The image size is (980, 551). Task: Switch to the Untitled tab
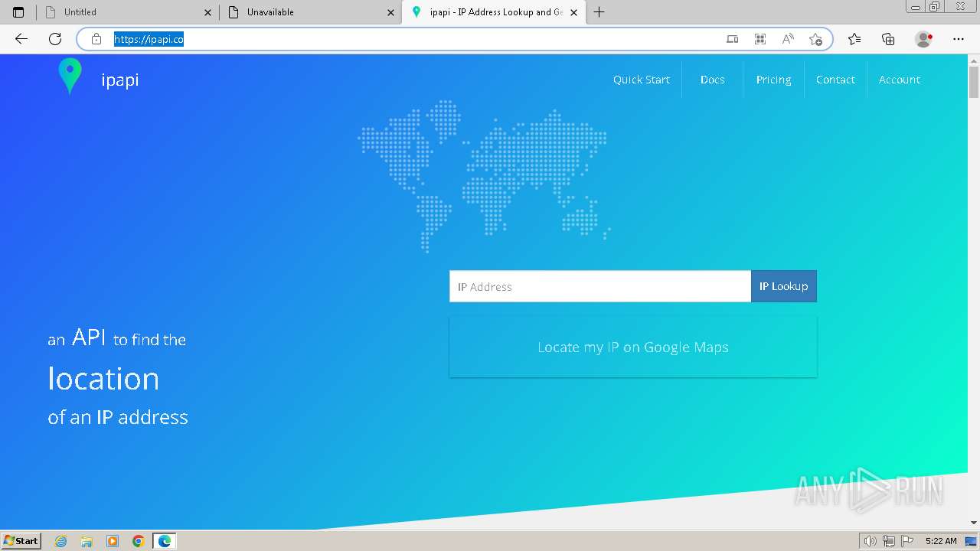click(126, 12)
